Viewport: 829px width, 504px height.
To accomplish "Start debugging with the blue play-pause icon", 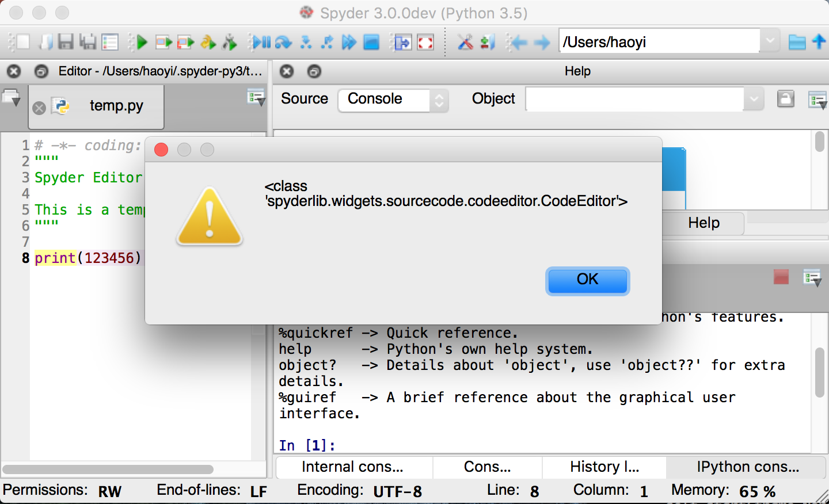I will [262, 42].
